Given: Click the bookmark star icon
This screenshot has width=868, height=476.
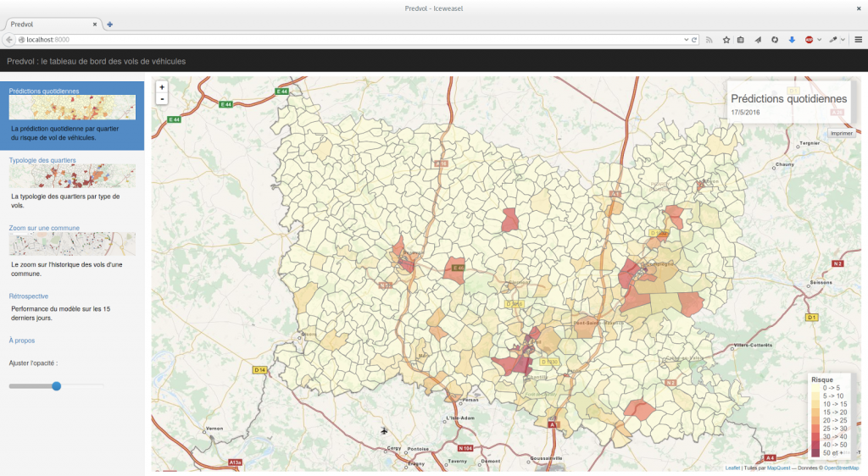Looking at the screenshot, I should [726, 40].
